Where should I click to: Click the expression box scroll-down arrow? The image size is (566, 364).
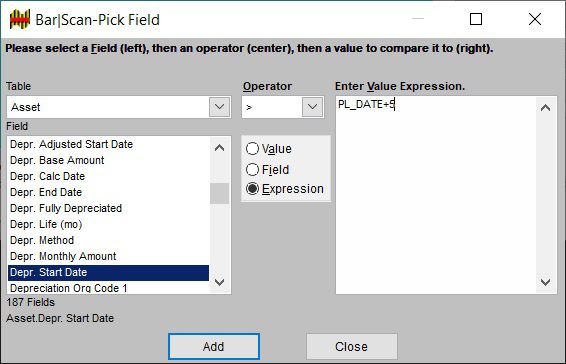[x=545, y=282]
